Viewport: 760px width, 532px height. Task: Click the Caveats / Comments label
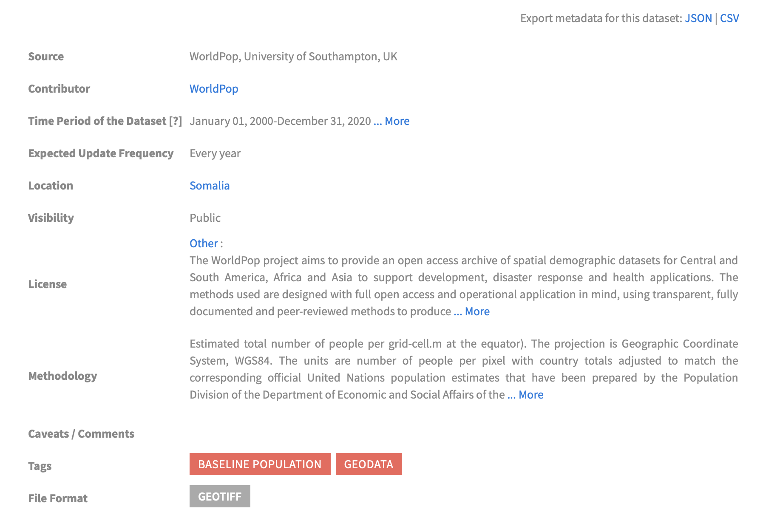click(x=81, y=434)
